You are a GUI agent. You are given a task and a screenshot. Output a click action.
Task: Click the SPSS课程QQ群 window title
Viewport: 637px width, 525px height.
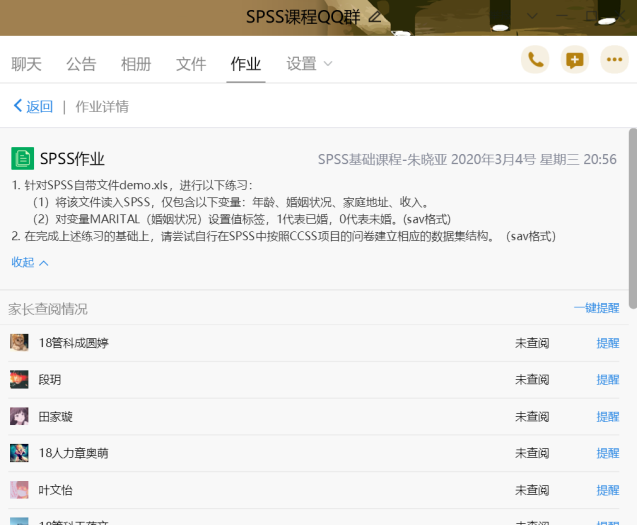pos(303,17)
